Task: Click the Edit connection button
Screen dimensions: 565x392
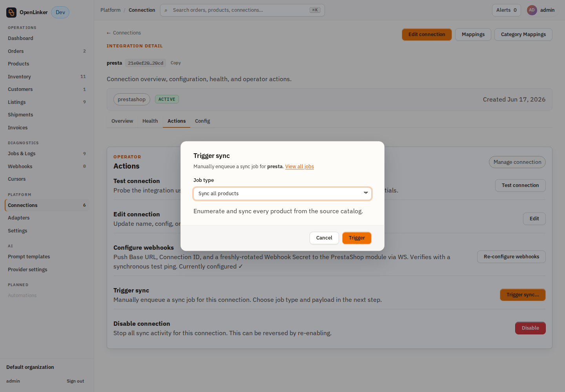Action: pyautogui.click(x=427, y=34)
